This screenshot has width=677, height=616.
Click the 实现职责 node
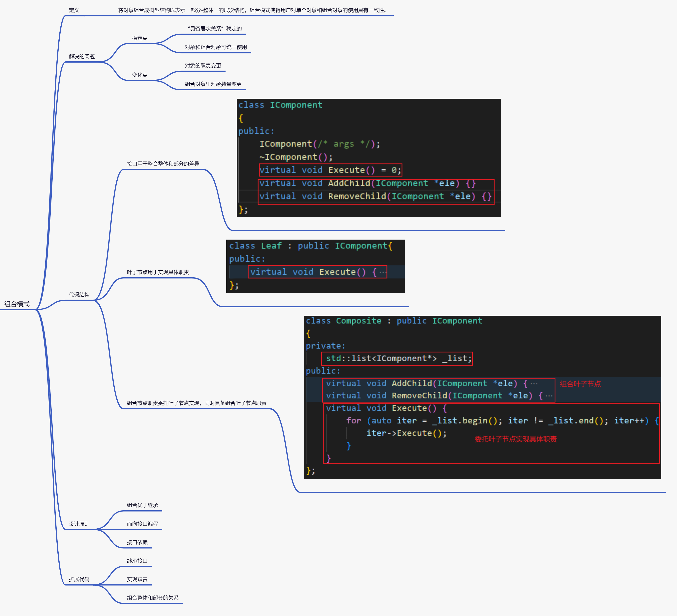[137, 579]
